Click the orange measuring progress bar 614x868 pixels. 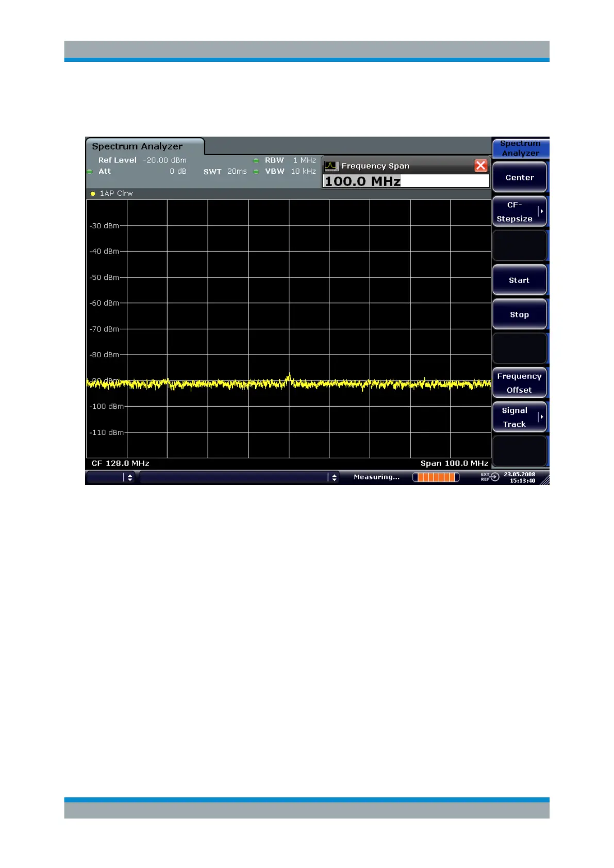click(436, 477)
